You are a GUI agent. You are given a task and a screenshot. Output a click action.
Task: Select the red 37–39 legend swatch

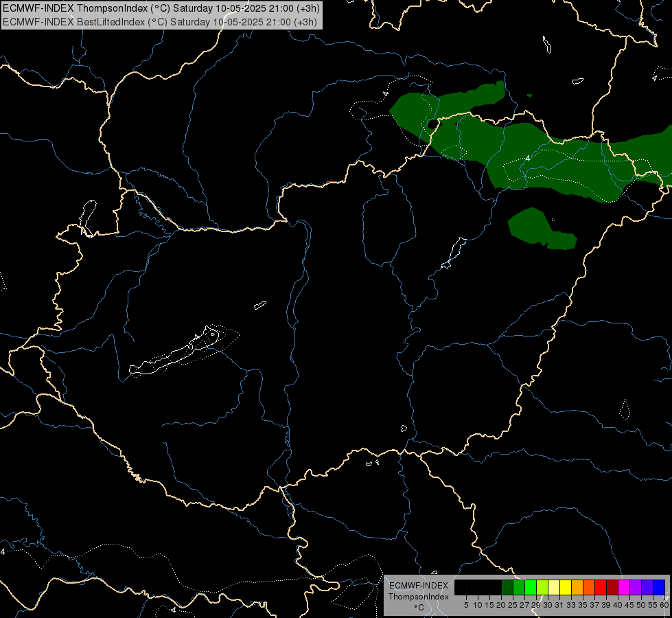(601, 587)
